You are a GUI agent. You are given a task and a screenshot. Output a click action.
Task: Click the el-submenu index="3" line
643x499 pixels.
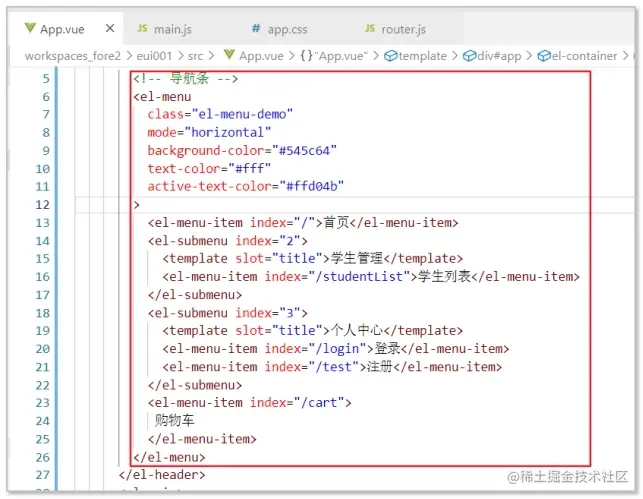pyautogui.click(x=228, y=313)
